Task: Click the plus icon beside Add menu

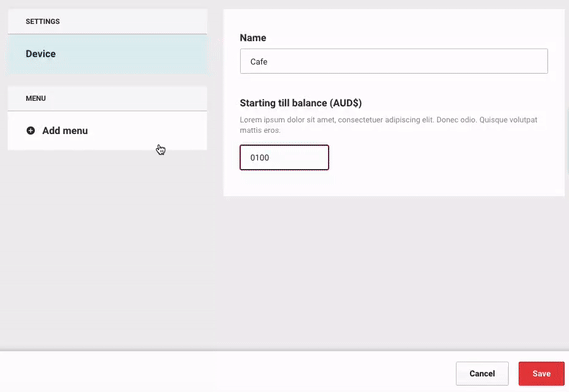Action: coord(31,130)
